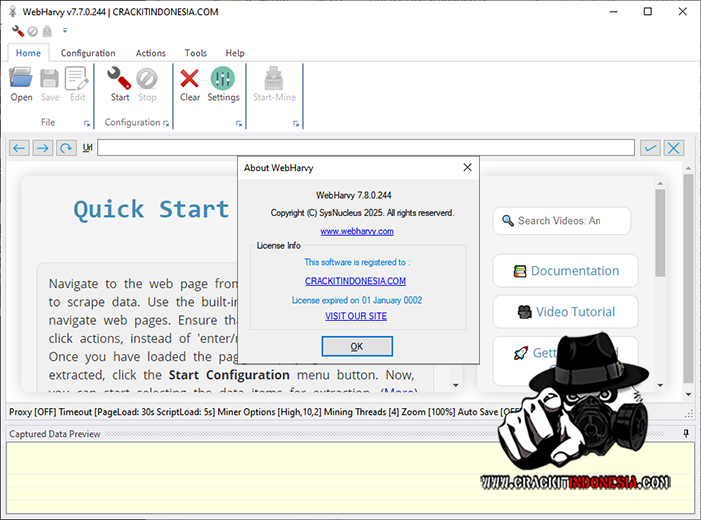Click the VISIT OUR SITE link
The width and height of the screenshot is (701, 520).
pos(356,316)
